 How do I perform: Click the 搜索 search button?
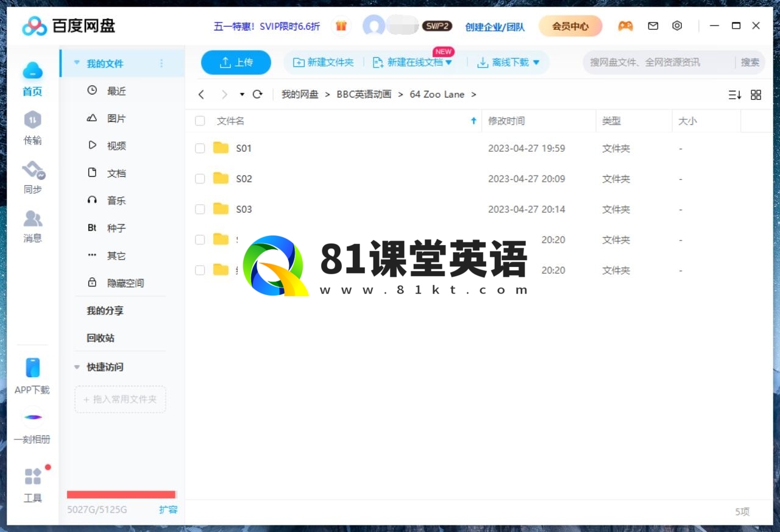pyautogui.click(x=750, y=62)
